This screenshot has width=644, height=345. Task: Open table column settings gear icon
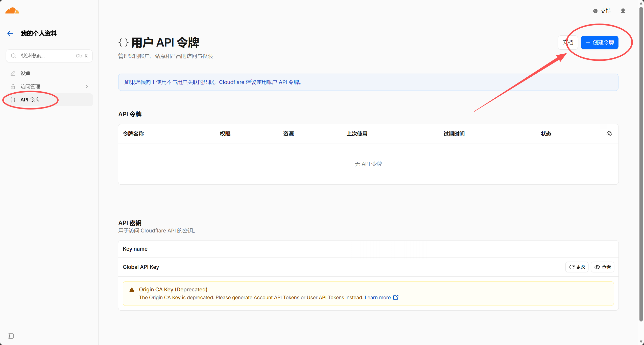tap(609, 134)
